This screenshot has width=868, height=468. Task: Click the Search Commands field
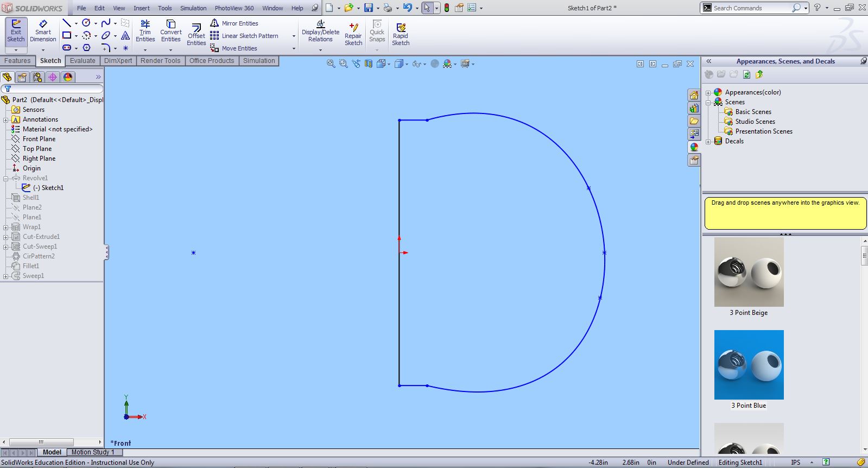coord(751,8)
